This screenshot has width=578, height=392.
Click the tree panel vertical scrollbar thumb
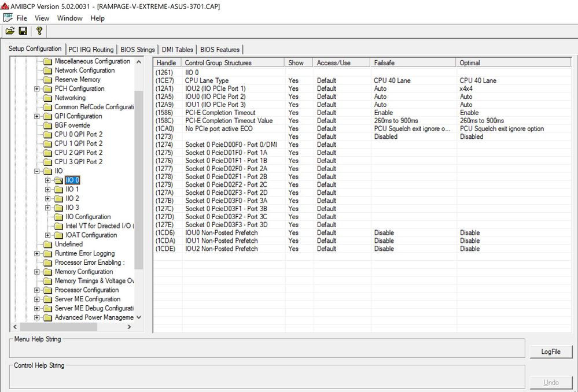coord(139,180)
